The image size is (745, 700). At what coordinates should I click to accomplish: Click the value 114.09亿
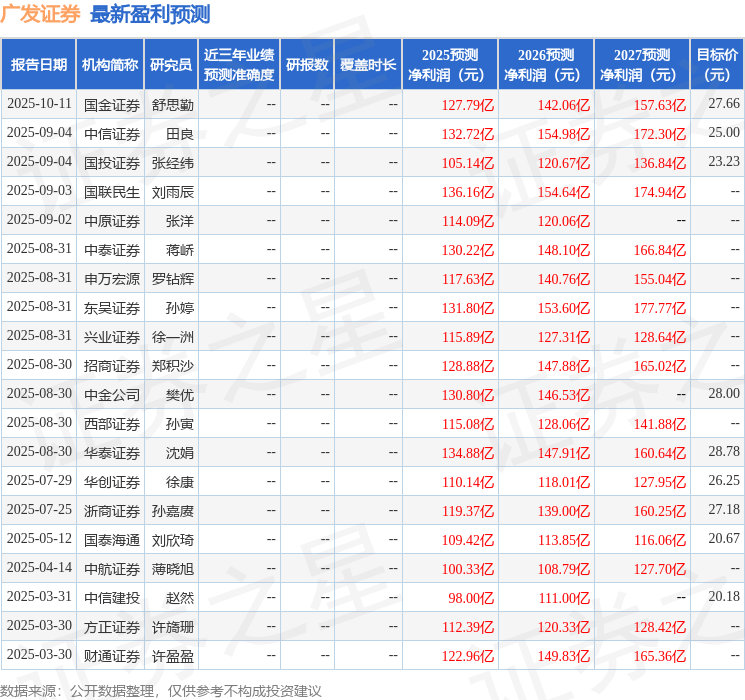click(x=468, y=221)
